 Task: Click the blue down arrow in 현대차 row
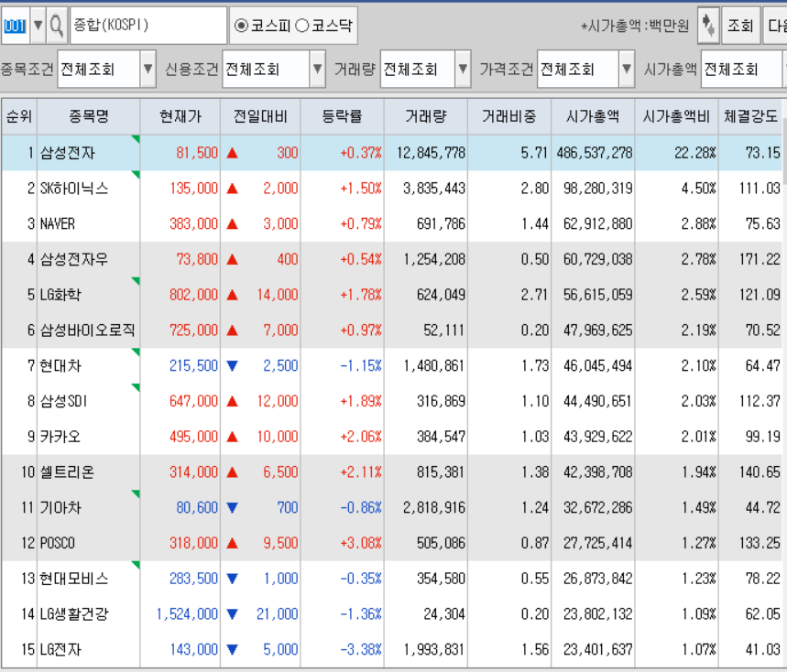[x=233, y=366]
